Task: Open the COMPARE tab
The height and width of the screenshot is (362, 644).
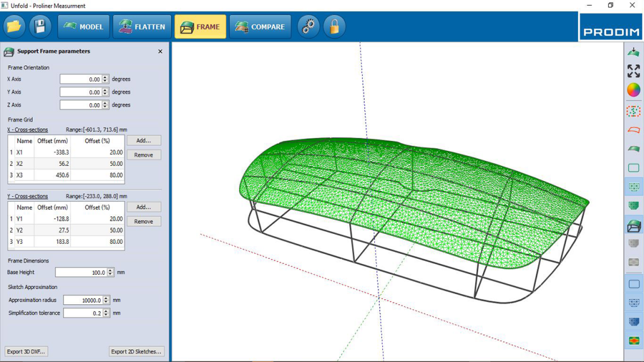Action: point(260,26)
